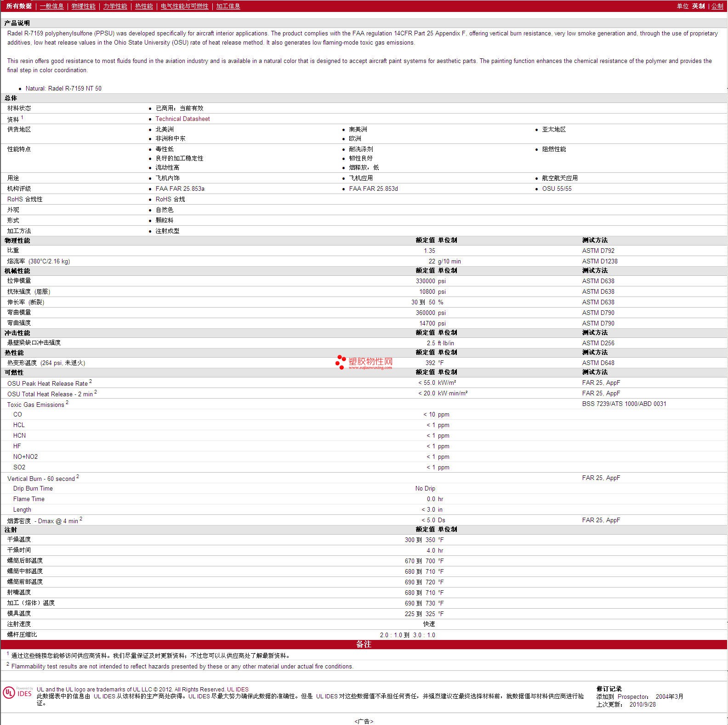Click the 注射速度 value 快速
The height and width of the screenshot is (725, 728).
point(429,624)
